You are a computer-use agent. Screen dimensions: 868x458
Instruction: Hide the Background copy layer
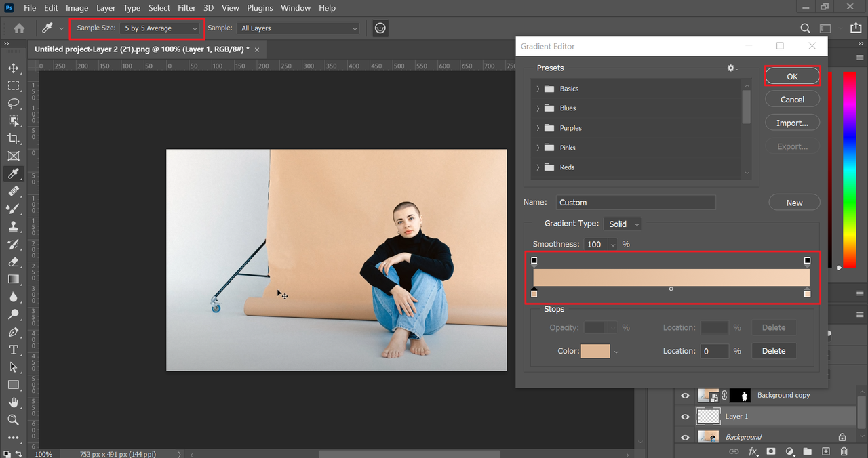pos(685,396)
